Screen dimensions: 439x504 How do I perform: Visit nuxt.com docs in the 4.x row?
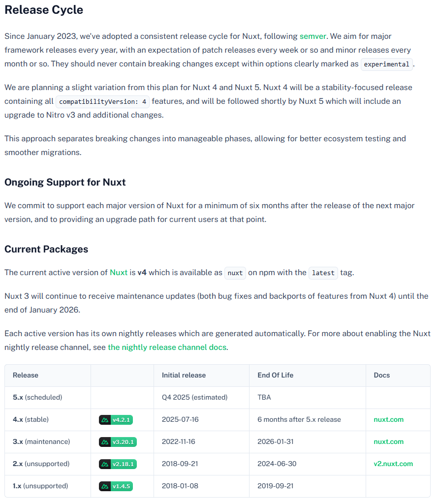pos(388,420)
